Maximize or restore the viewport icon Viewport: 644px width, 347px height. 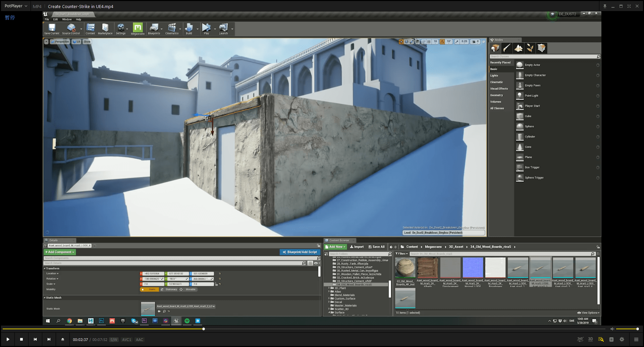[483, 42]
